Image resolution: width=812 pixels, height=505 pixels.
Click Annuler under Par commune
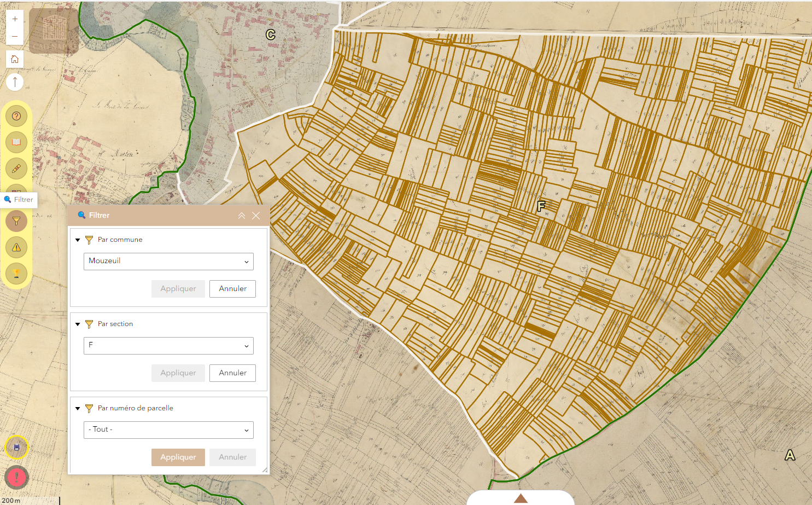click(x=232, y=289)
